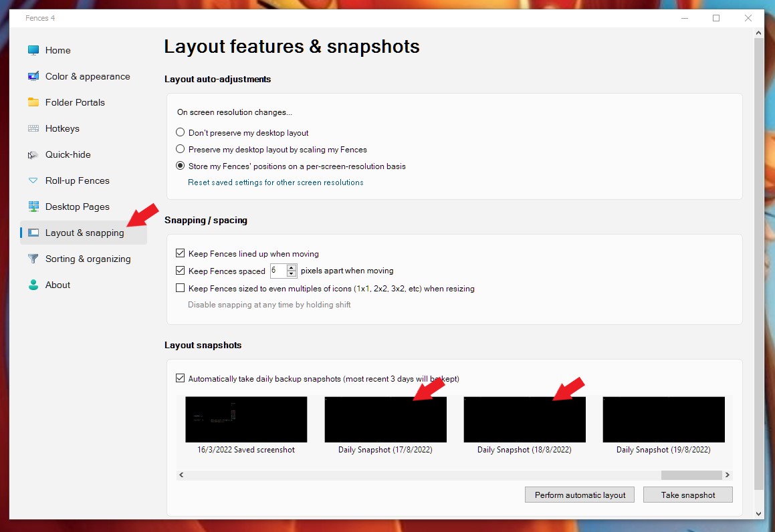Click the Layout & snapping icon
Viewport: 775px width, 532px height.
pos(33,233)
